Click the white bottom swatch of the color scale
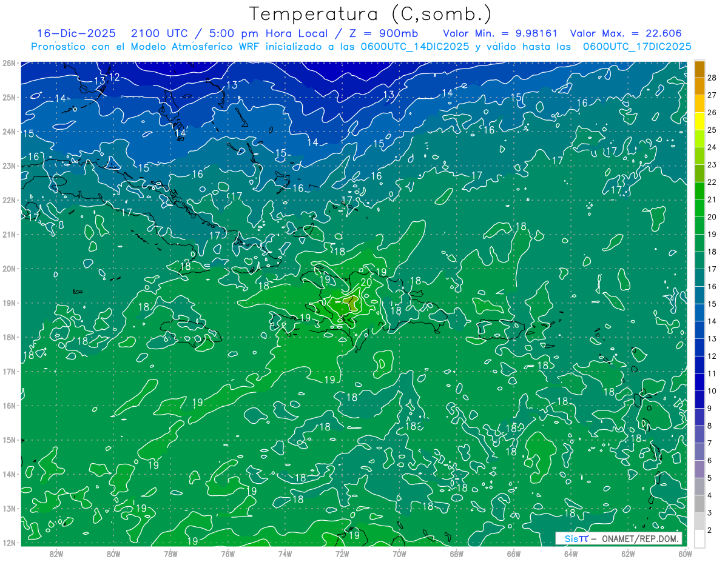Screen dimensions: 728x562 coord(699,538)
